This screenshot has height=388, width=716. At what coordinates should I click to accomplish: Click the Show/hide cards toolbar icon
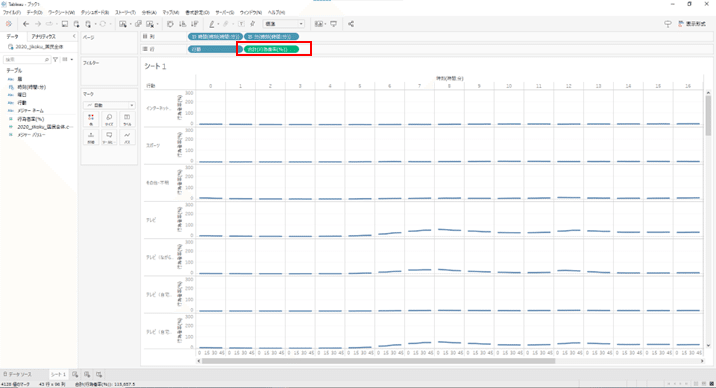pos(319,24)
